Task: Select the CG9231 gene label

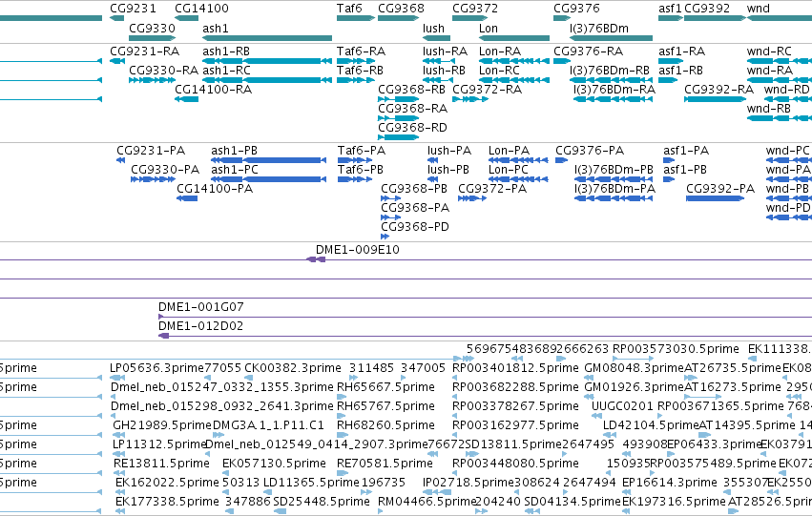Action: point(133,9)
